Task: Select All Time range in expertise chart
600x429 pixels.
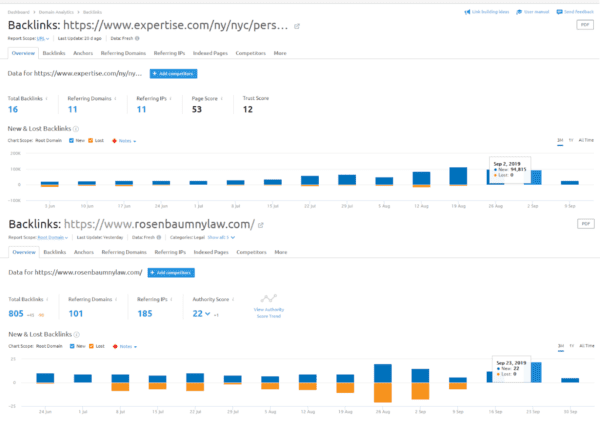Action: 586,140
